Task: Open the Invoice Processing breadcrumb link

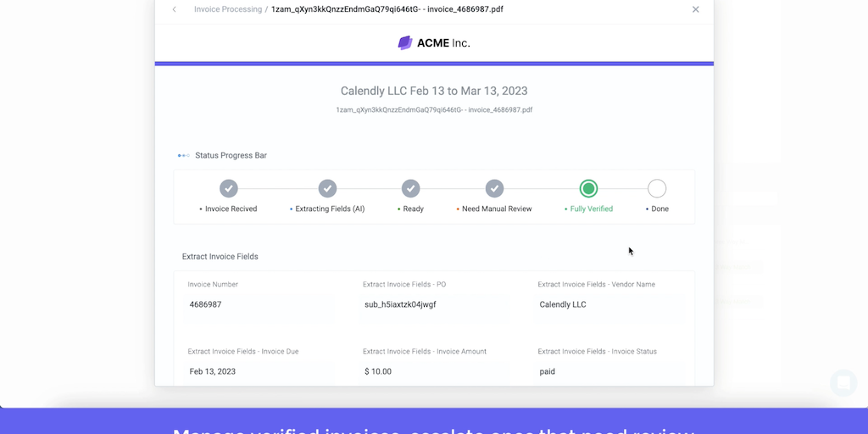Action: tap(228, 9)
